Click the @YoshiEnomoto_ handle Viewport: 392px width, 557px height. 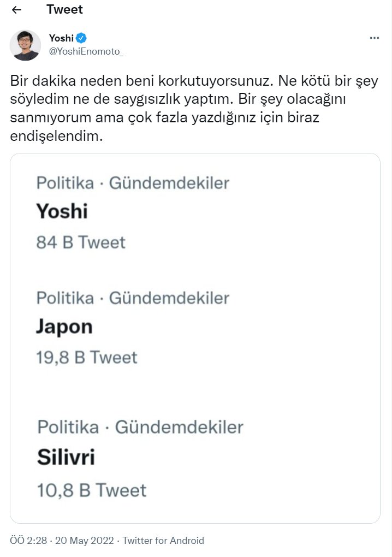(86, 51)
